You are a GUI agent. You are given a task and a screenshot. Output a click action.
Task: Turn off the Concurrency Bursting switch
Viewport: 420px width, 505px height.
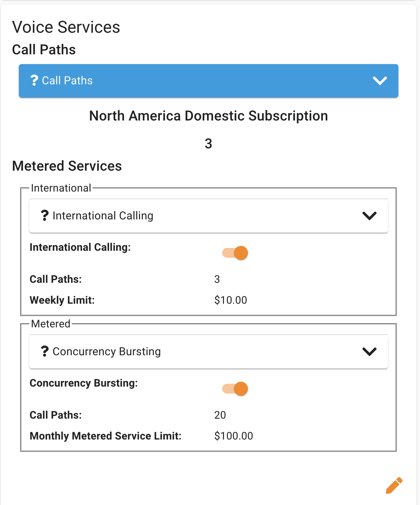point(235,389)
